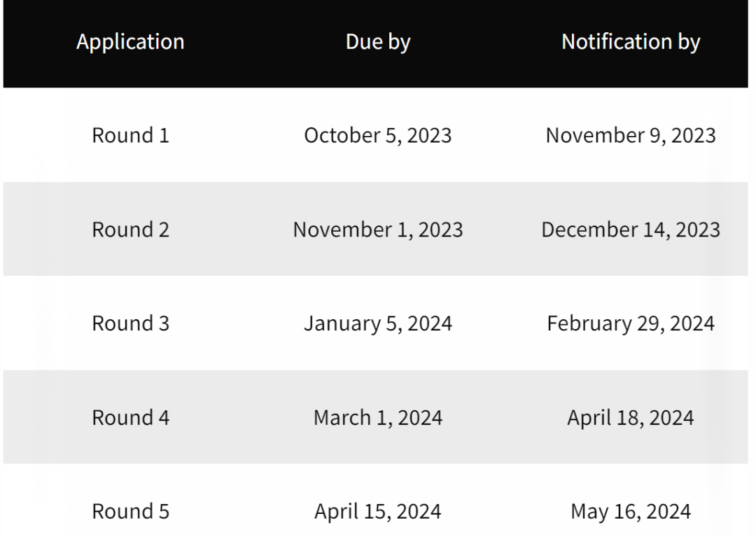This screenshot has height=537, width=756.
Task: Click the March 1, 2024 due date
Action: tap(378, 418)
